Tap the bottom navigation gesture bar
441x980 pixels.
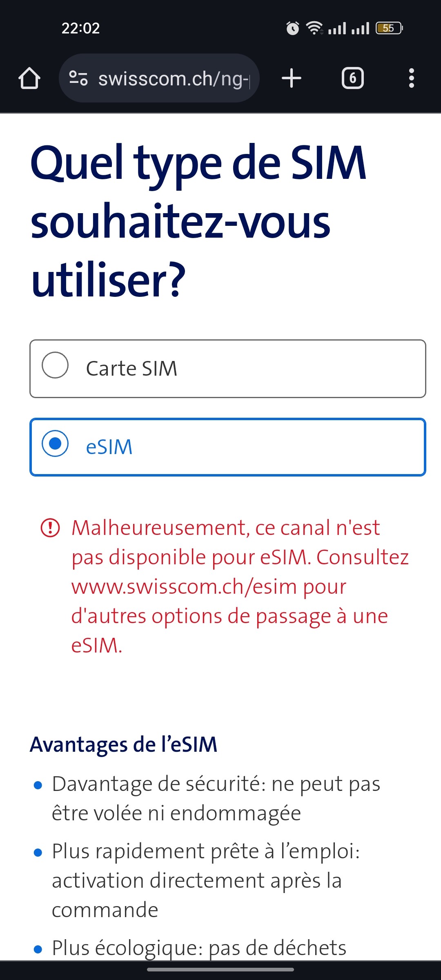(220, 969)
